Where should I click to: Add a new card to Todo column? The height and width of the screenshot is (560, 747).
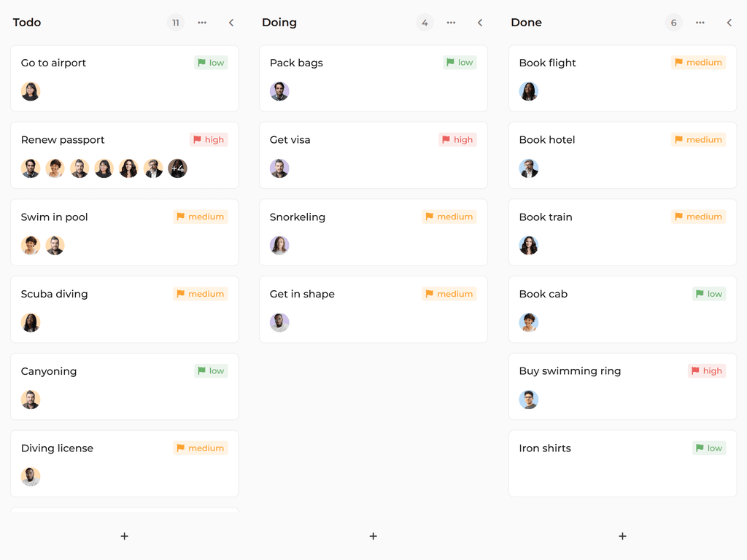(124, 536)
